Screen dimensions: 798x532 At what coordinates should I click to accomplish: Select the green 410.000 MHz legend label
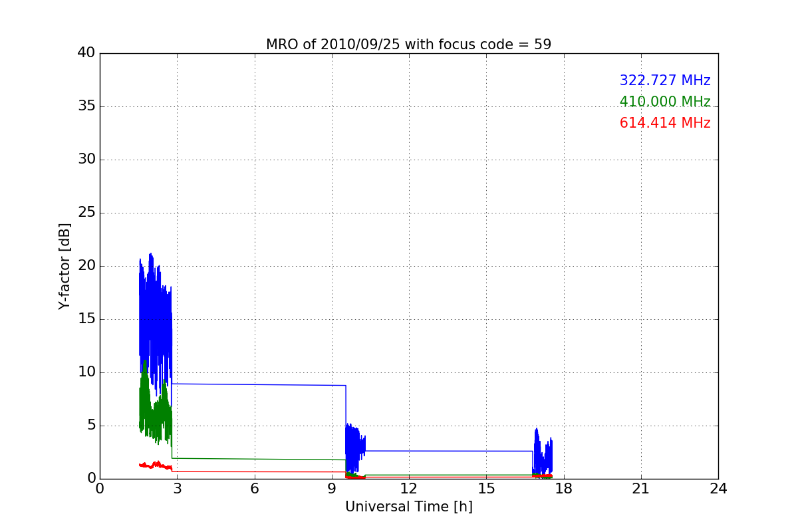click(665, 102)
